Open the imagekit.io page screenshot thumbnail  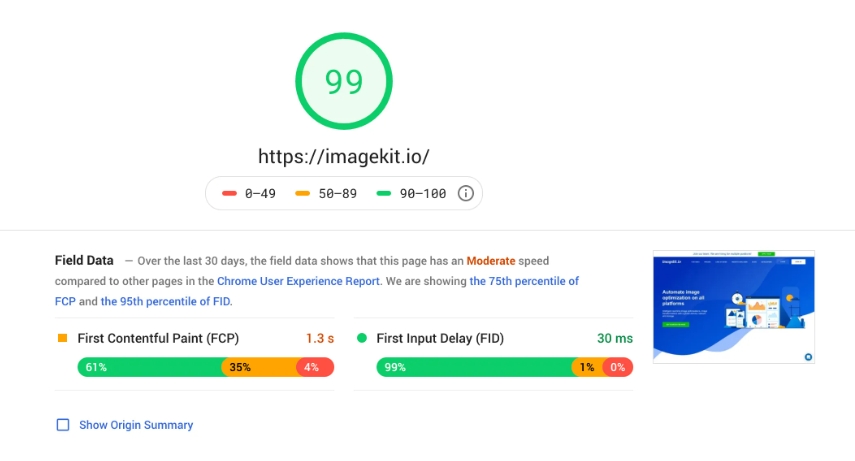tap(733, 306)
